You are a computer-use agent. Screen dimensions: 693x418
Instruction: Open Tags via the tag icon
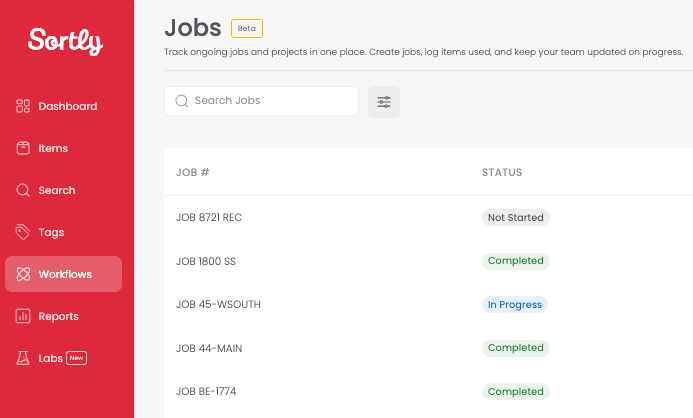23,232
